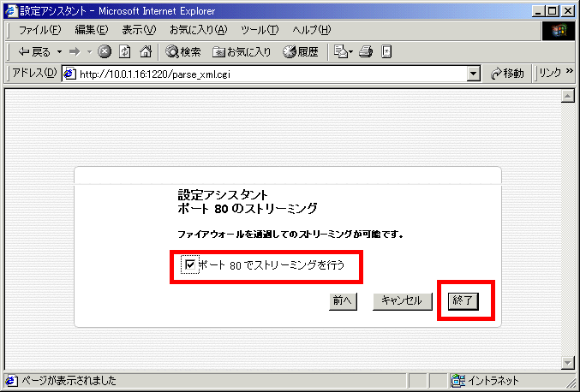The width and height of the screenshot is (580, 392).
Task: Click the scrollbar up arrow
Action: pos(567,97)
